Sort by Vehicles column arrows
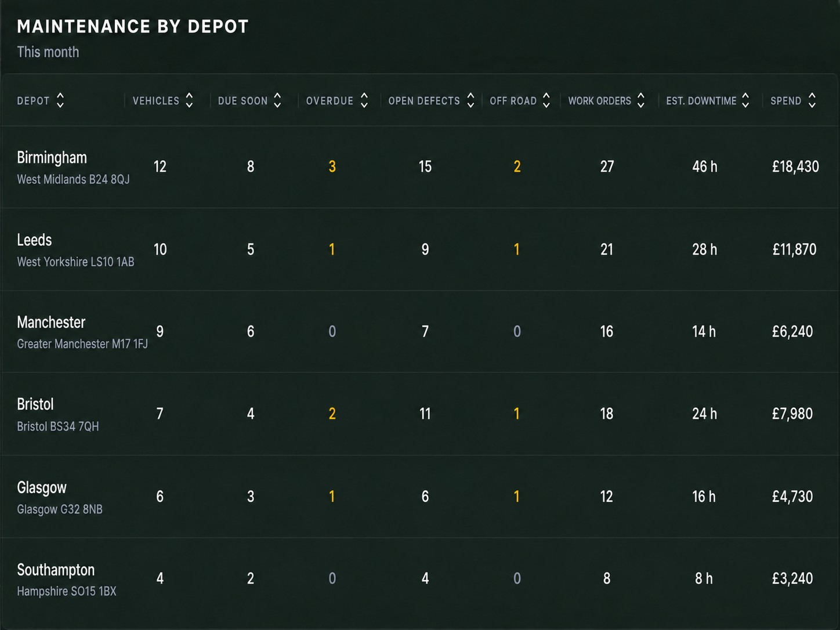 [x=189, y=100]
